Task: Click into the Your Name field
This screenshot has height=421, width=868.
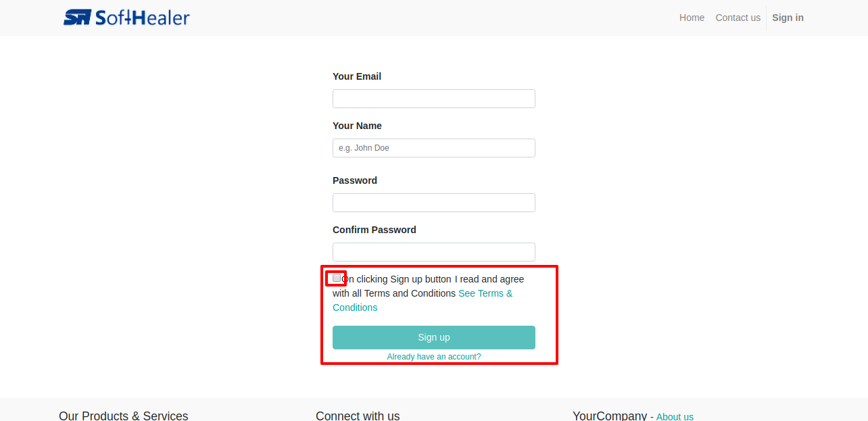Action: 434,148
